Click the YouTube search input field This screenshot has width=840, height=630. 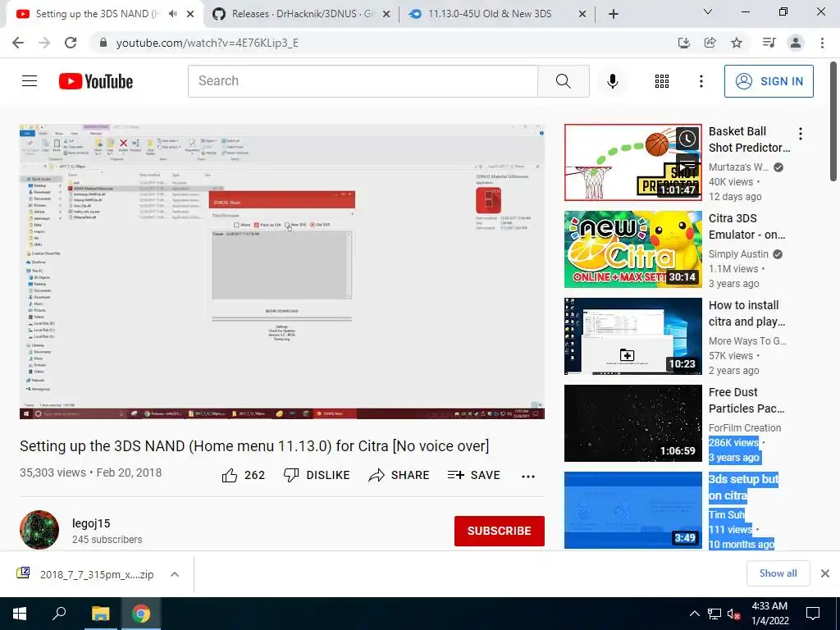[363, 81]
